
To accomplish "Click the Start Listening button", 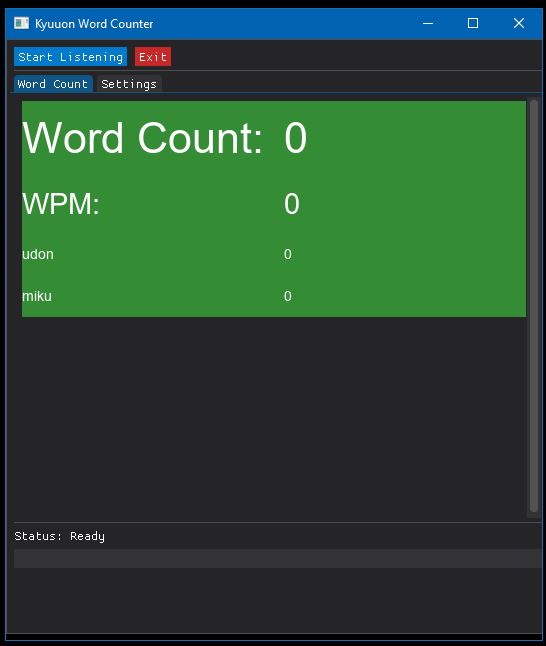I will 70,57.
